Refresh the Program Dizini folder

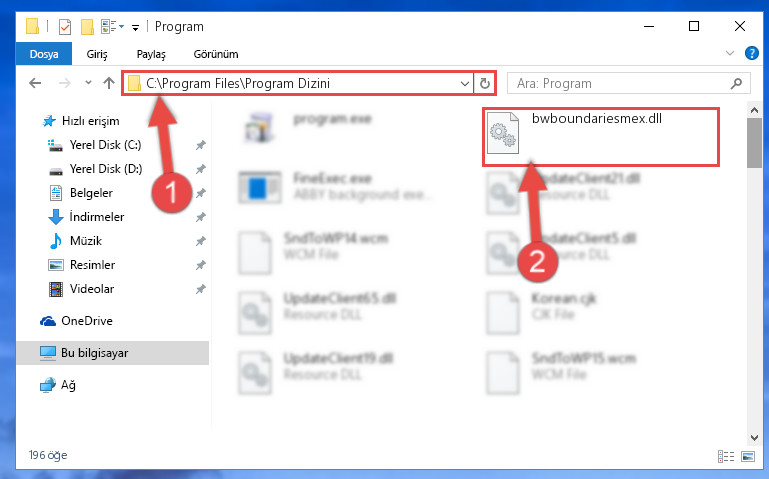point(485,84)
